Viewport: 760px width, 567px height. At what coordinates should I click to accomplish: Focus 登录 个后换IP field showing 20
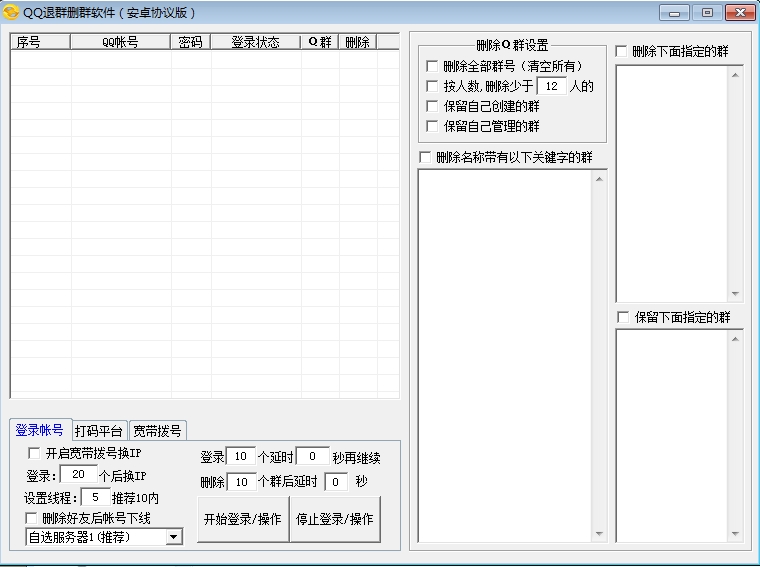[79, 474]
